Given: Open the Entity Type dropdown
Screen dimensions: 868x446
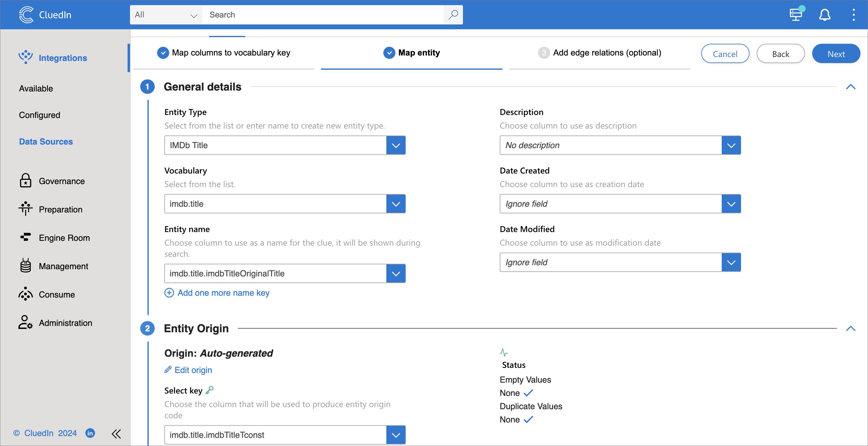Looking at the screenshot, I should [x=396, y=145].
